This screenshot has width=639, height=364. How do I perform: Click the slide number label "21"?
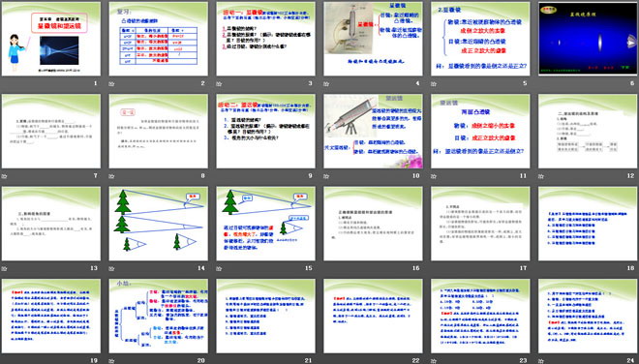[x=309, y=360]
